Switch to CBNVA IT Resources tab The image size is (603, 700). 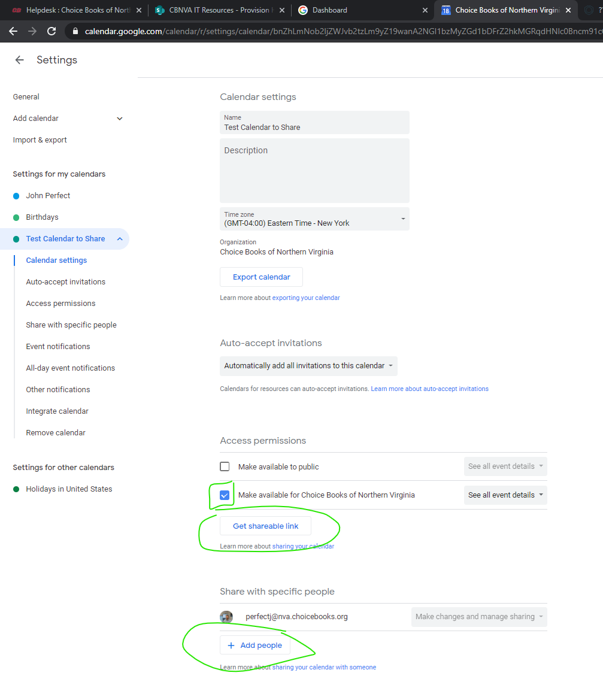pyautogui.click(x=220, y=10)
